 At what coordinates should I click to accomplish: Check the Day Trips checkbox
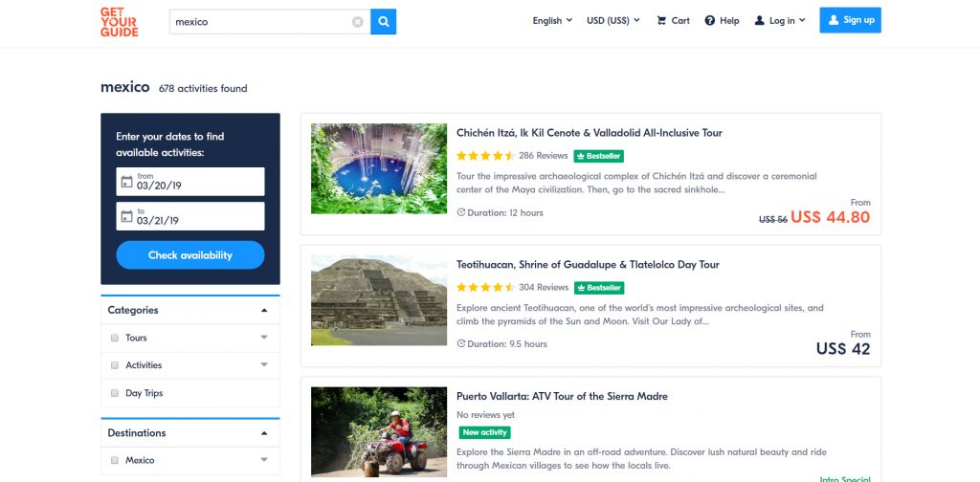115,393
